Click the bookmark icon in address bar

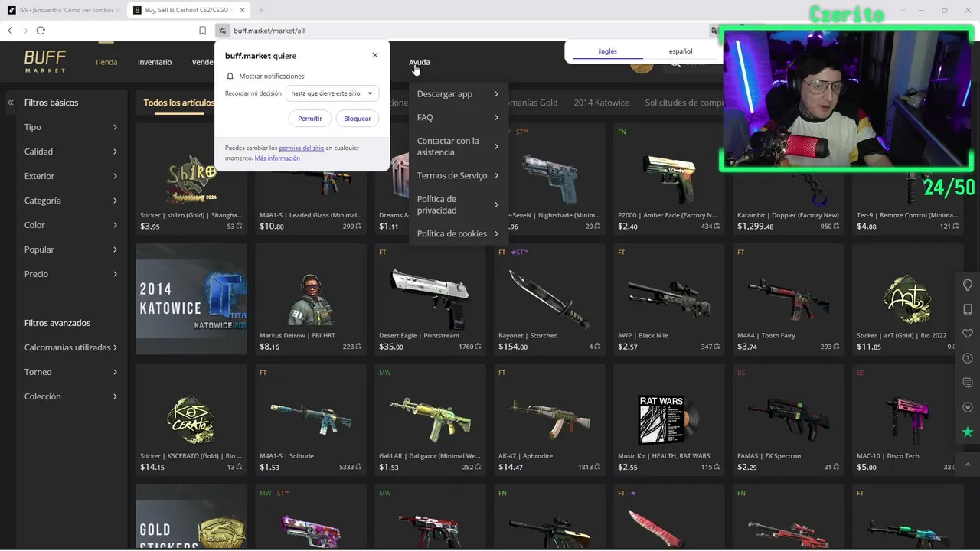[x=203, y=31]
